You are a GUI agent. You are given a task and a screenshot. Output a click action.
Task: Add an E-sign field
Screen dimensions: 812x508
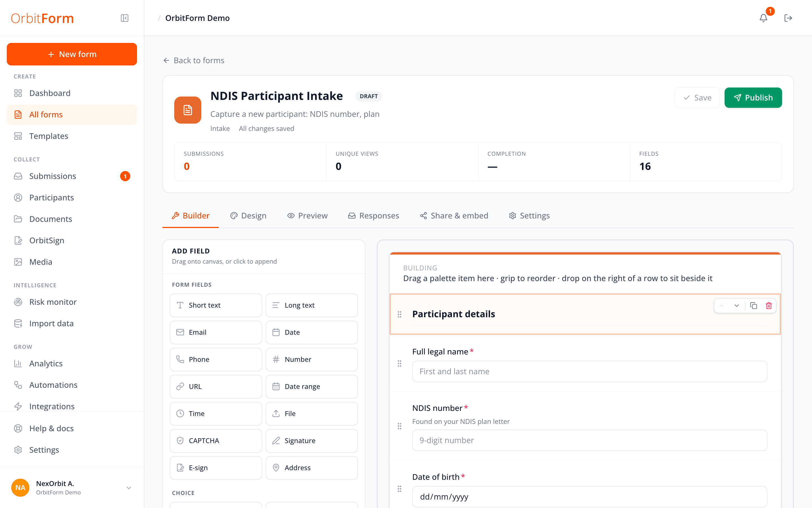pos(216,468)
